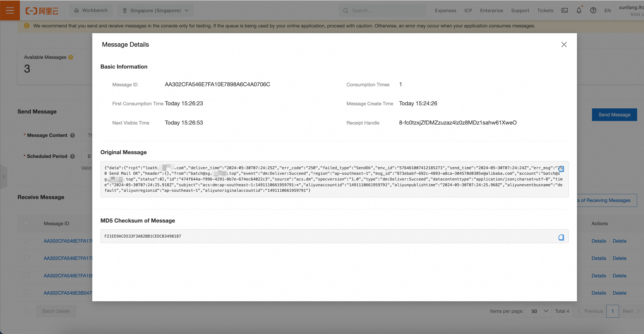This screenshot has height=334, width=644.
Task: Open the notifications bell
Action: tap(579, 10)
